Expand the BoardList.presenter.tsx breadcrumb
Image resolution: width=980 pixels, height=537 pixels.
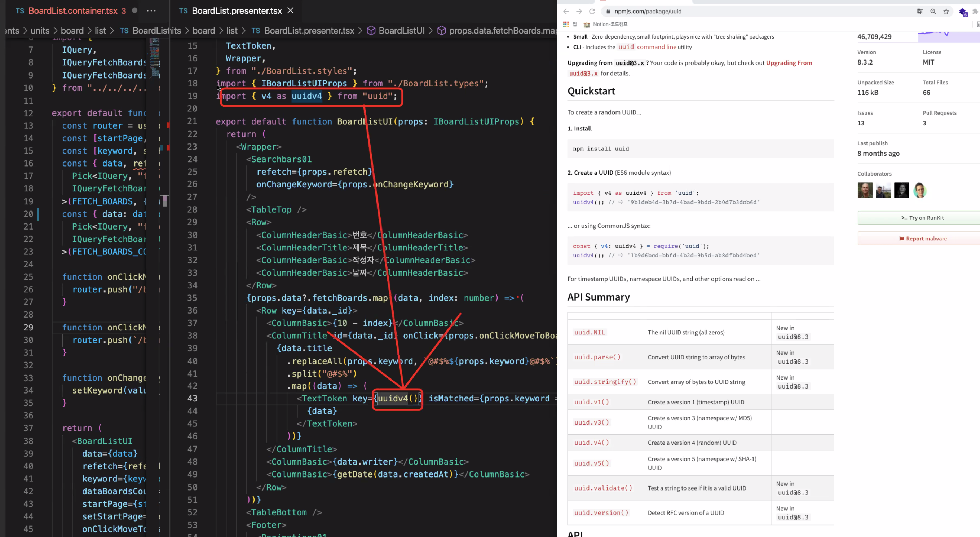coord(309,31)
